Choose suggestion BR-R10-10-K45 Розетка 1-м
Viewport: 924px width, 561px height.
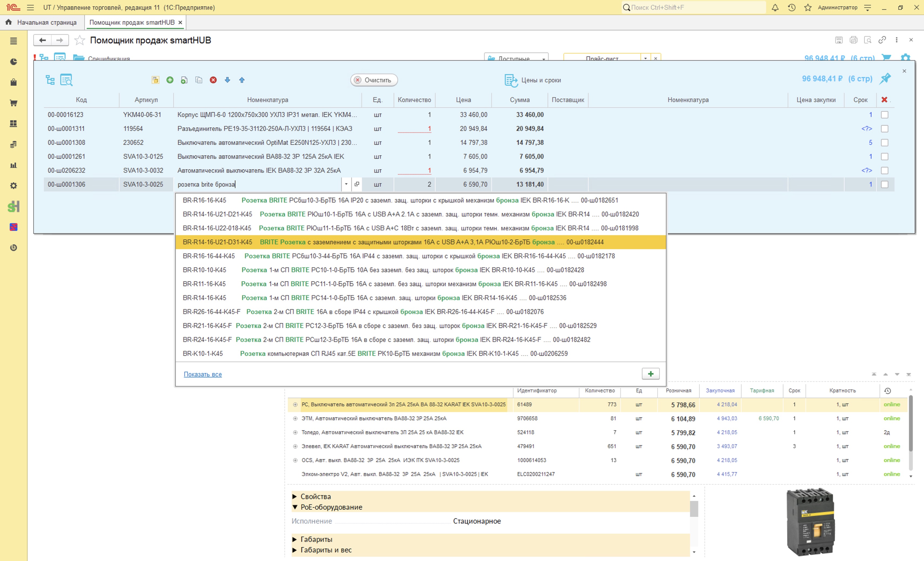(x=421, y=270)
